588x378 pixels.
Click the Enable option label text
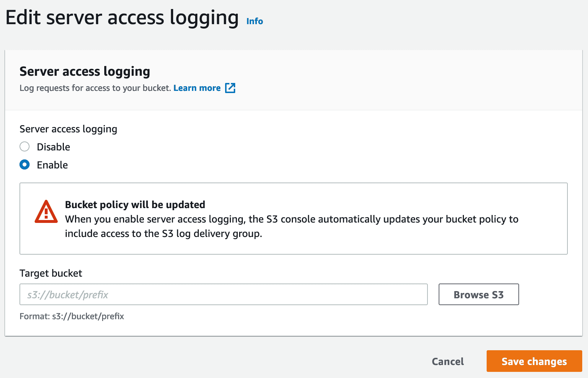52,164
